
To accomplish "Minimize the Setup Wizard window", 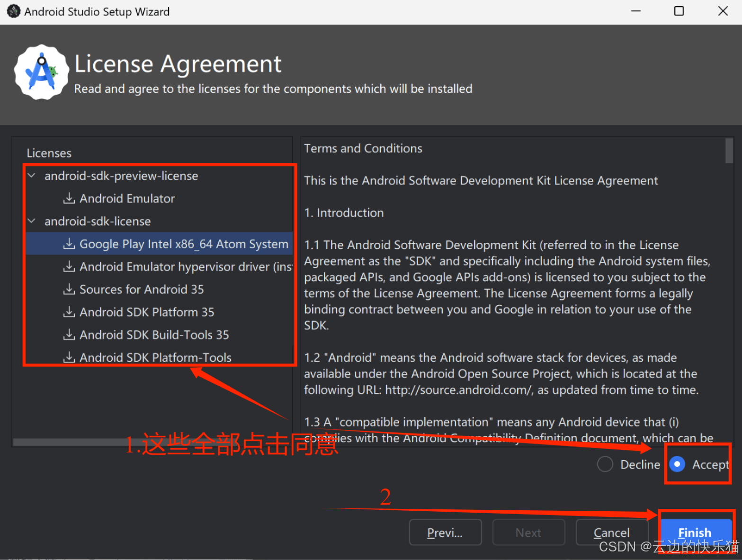I will pyautogui.click(x=636, y=11).
